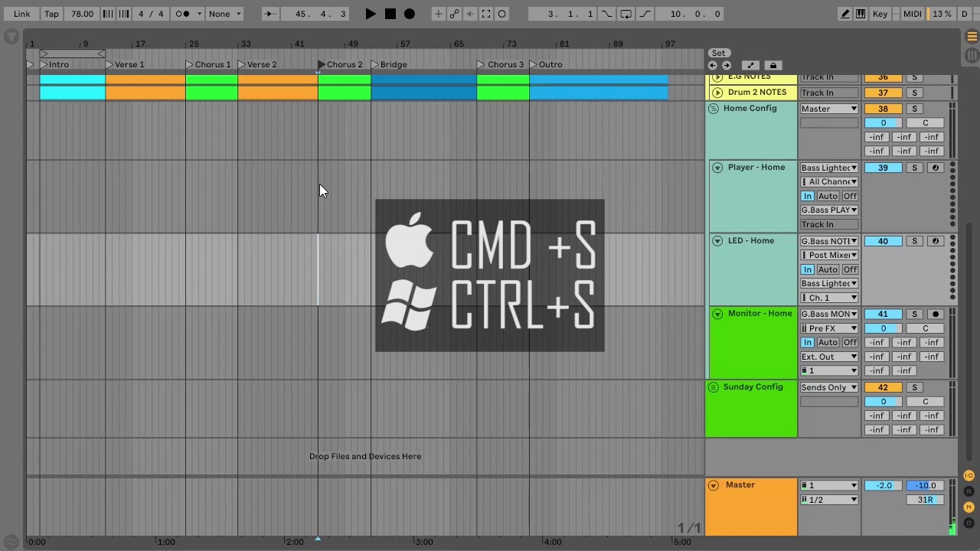This screenshot has width=980, height=551.
Task: Collapse the Sunday Config group
Action: (713, 387)
